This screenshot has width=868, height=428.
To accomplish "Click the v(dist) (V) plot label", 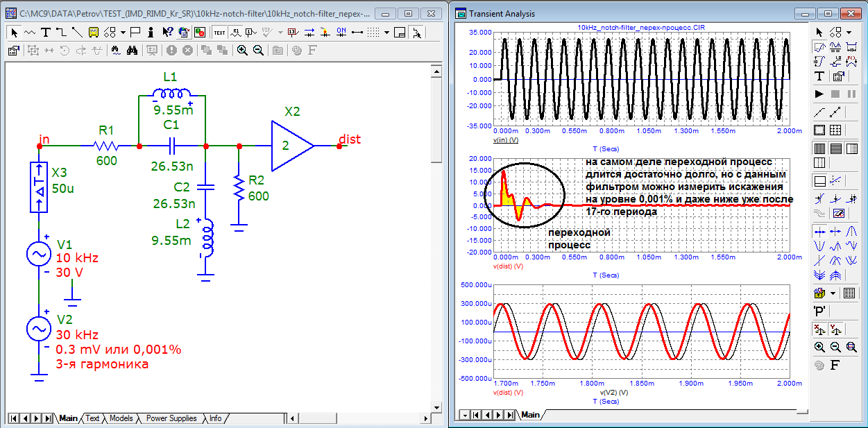I will click(508, 266).
